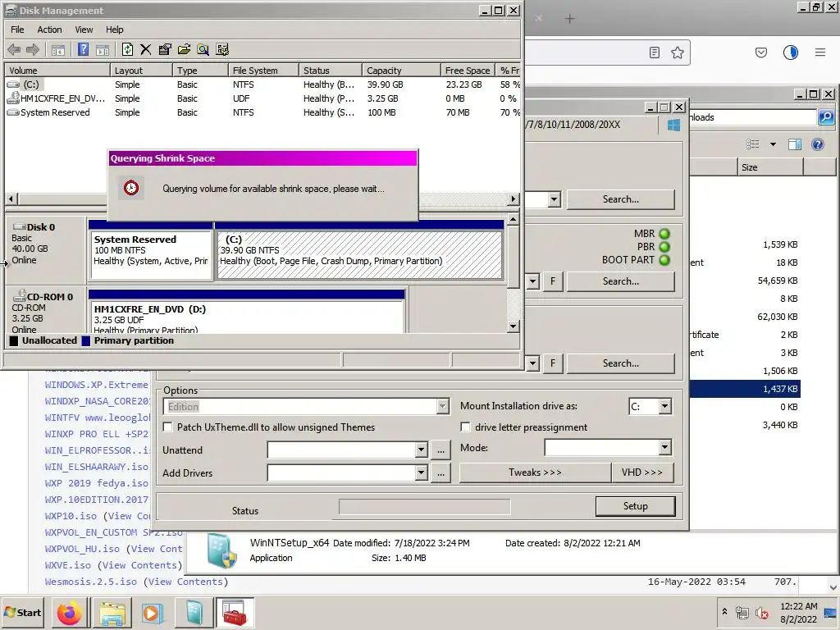Open Mount Installation drive C: dropdown

(664, 407)
